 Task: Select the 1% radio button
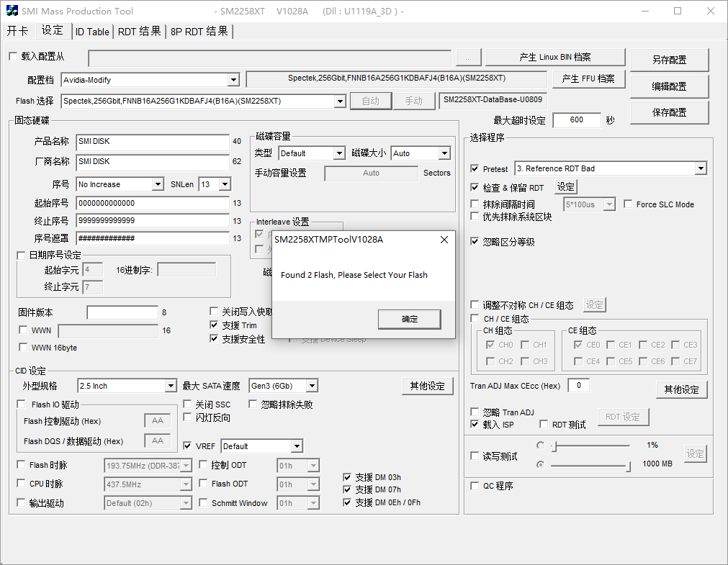pos(541,446)
